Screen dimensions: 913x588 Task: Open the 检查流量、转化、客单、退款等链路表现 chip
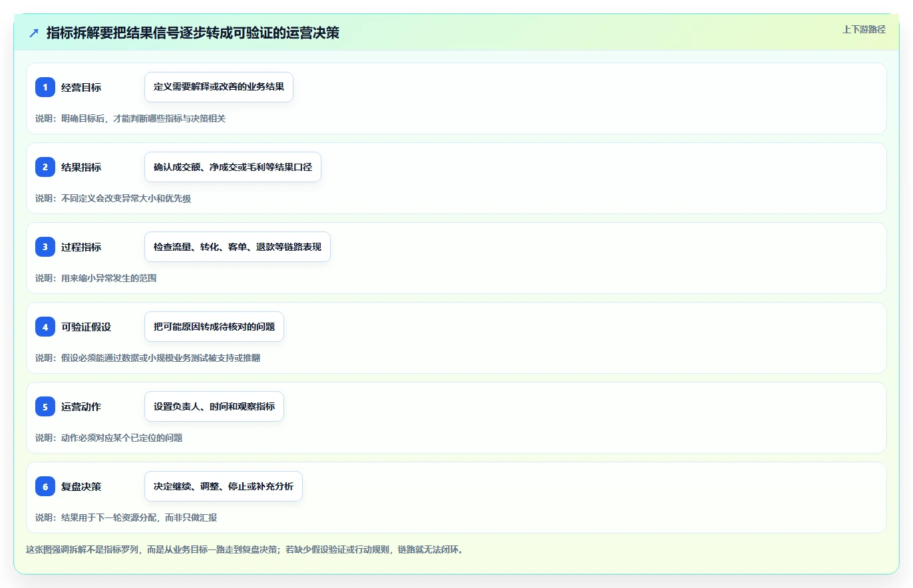pyautogui.click(x=238, y=247)
